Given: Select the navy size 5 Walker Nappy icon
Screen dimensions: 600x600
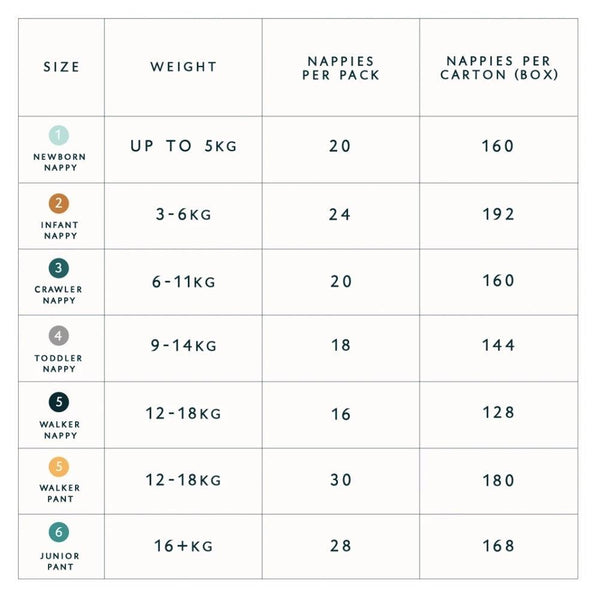Looking at the screenshot, I should click(61, 403).
